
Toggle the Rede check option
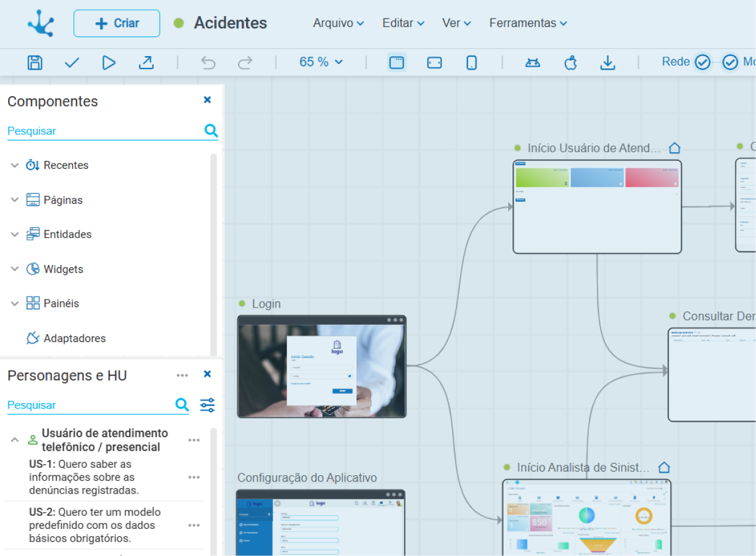[x=702, y=62]
